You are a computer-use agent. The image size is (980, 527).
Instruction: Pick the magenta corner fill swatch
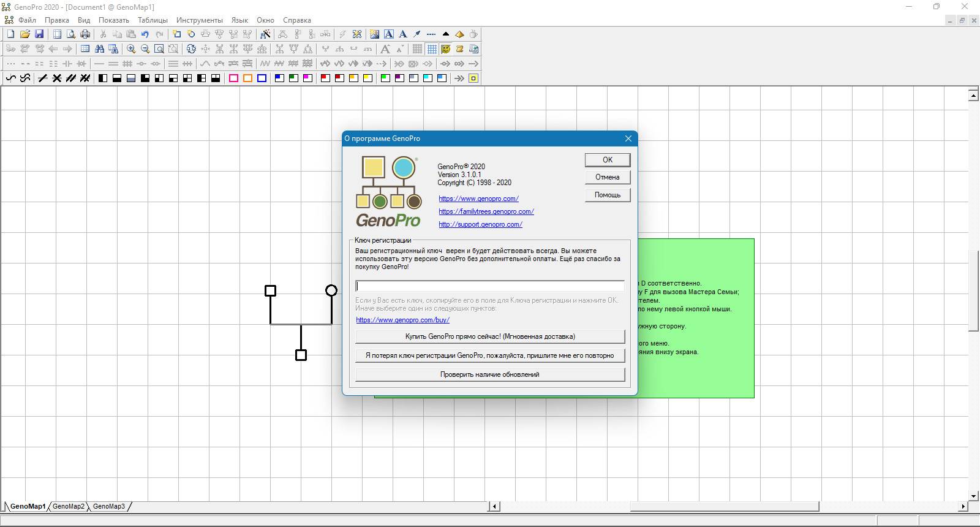[307, 78]
